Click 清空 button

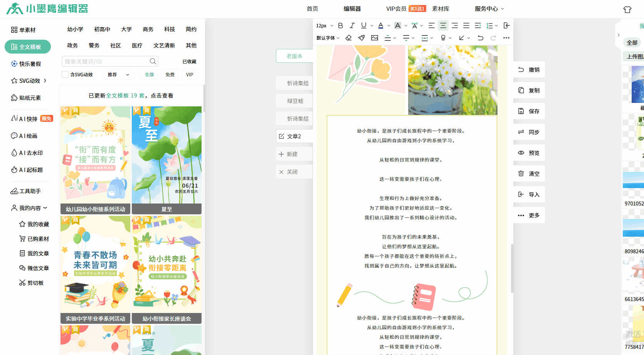coord(529,173)
